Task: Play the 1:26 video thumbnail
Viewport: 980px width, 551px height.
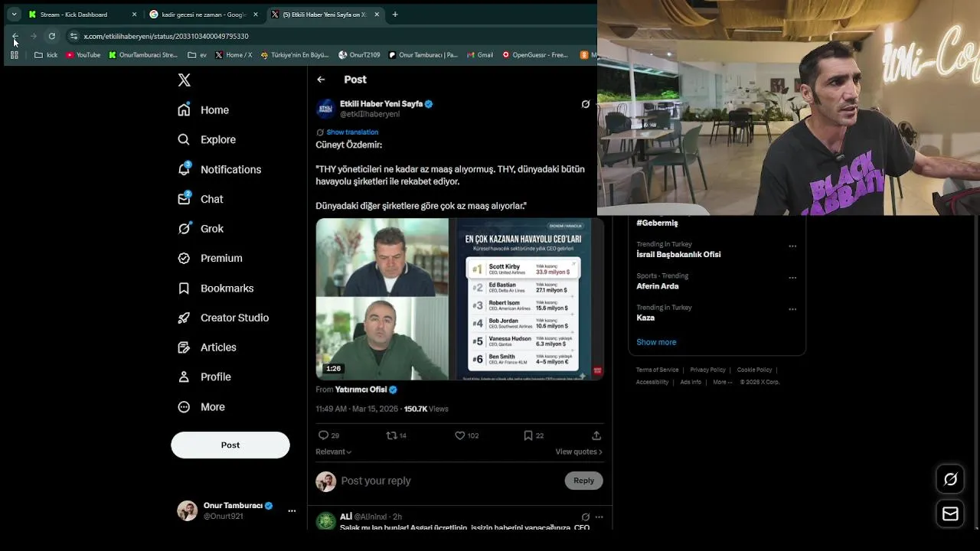Action: [459, 299]
